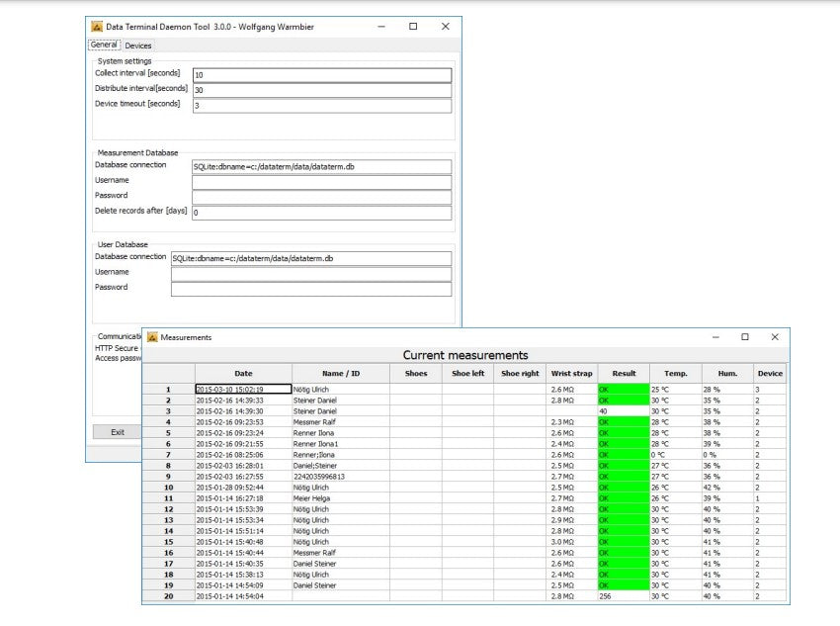
Task: Select the User Database connection field
Action: pos(310,258)
